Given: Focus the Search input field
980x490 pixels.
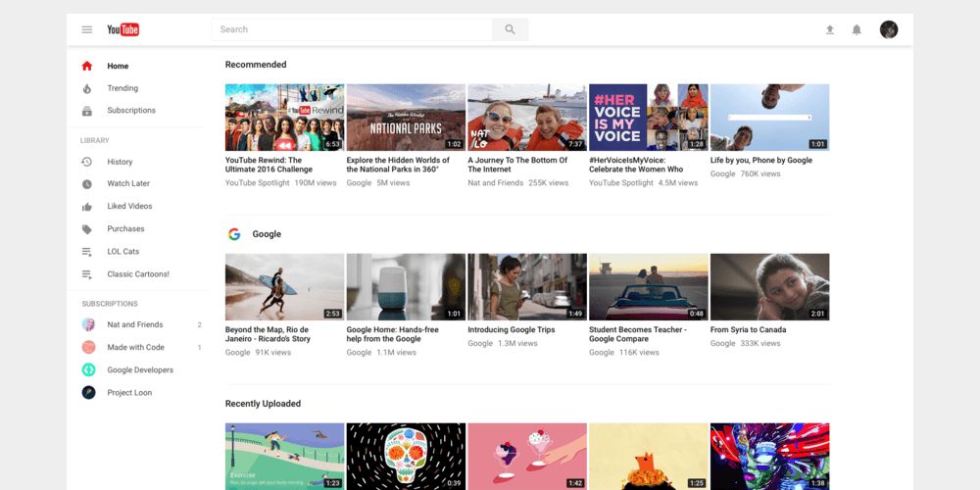Looking at the screenshot, I should point(352,29).
